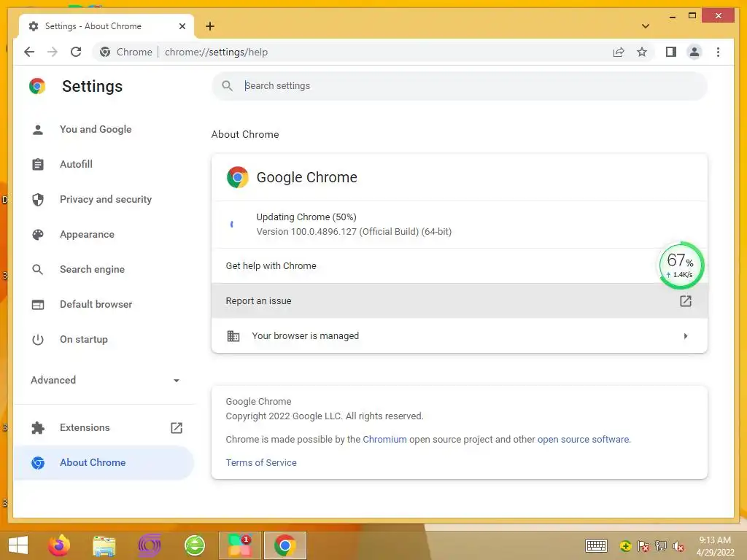Click the clipboard icon beside Autofill
747x560 pixels.
click(x=38, y=164)
